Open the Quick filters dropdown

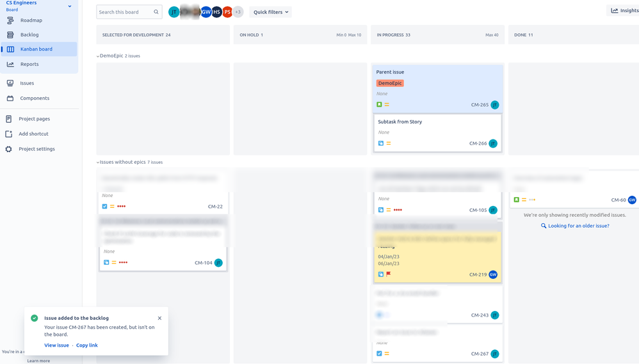pyautogui.click(x=271, y=12)
